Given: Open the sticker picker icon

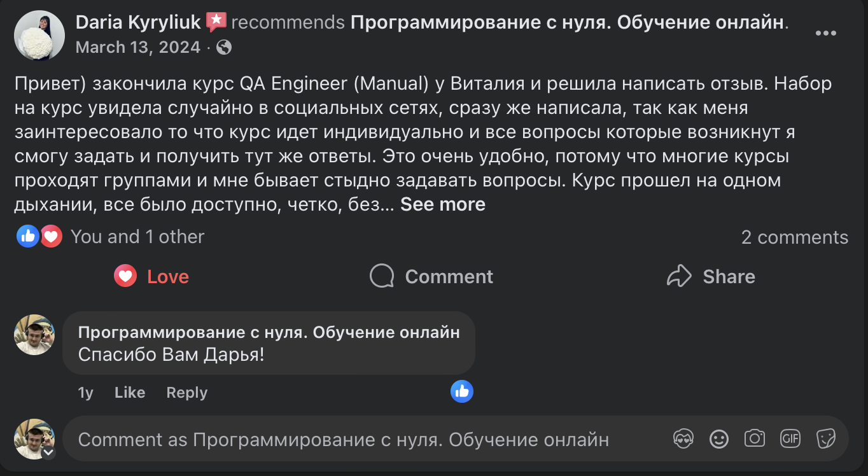Looking at the screenshot, I should pyautogui.click(x=825, y=438).
